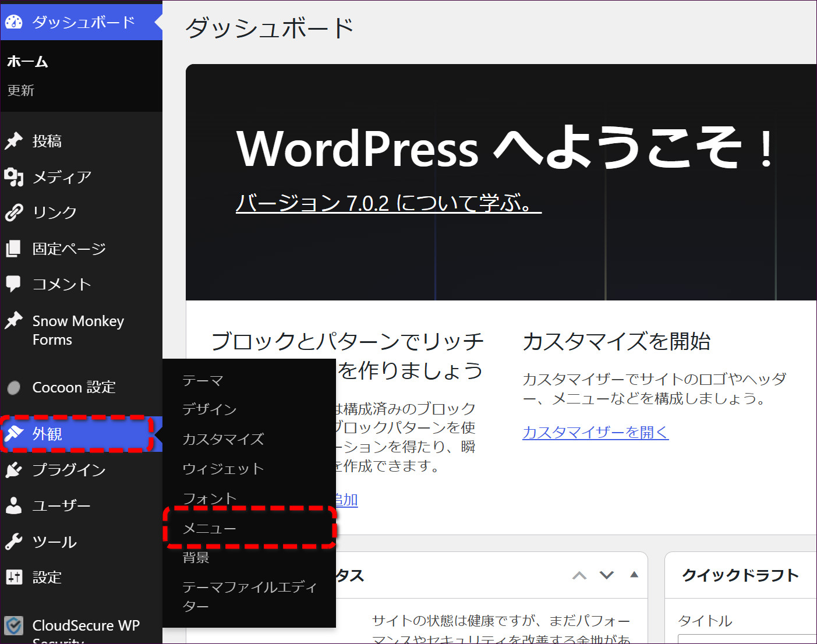This screenshot has width=817, height=644.
Task: Click the pushpin icon beside 投稿
Action: pyautogui.click(x=13, y=141)
